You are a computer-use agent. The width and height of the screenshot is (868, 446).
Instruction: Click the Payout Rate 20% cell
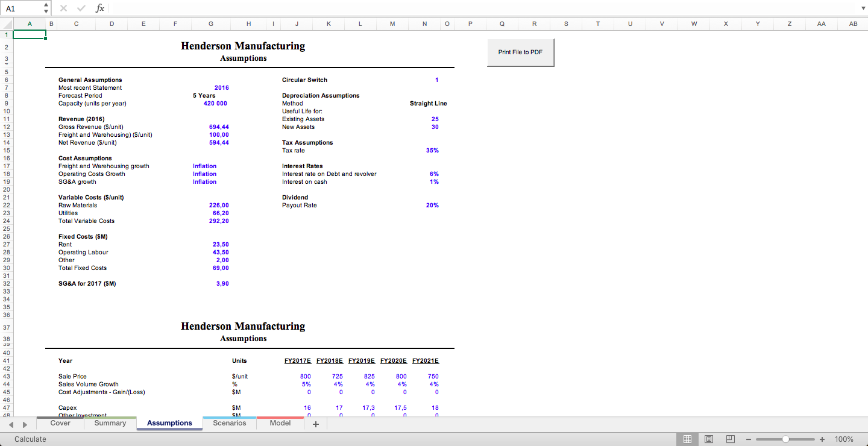[432, 206]
